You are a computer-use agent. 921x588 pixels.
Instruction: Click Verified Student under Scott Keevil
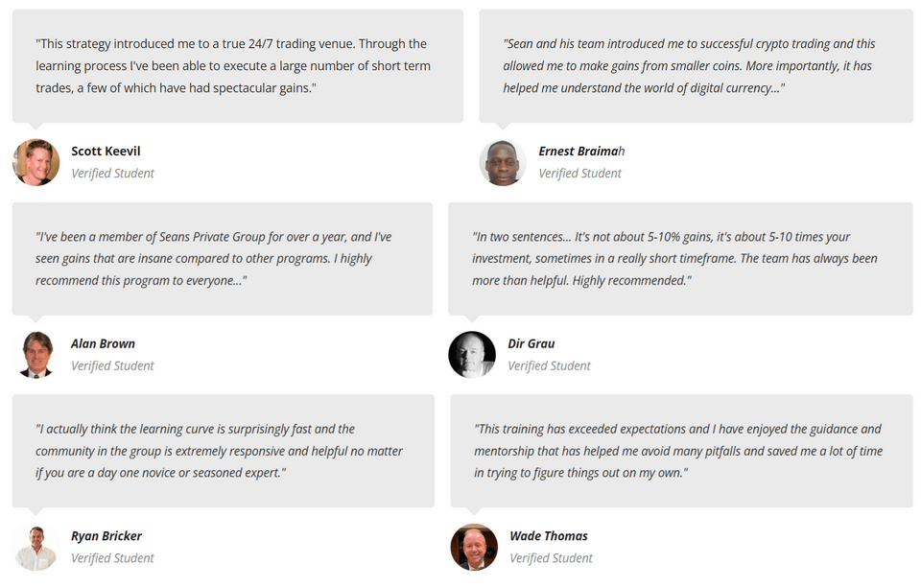coord(112,174)
